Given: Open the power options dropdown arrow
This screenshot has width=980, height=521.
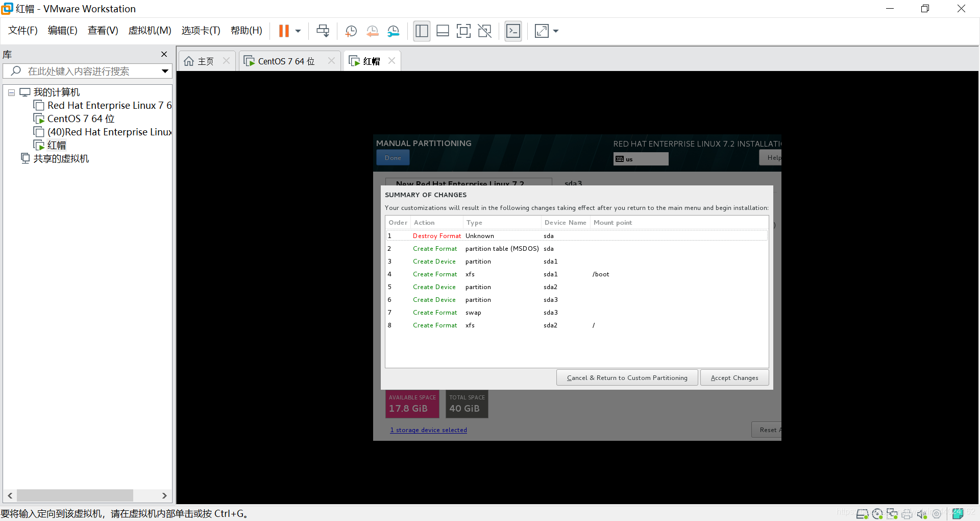Looking at the screenshot, I should coord(298,31).
